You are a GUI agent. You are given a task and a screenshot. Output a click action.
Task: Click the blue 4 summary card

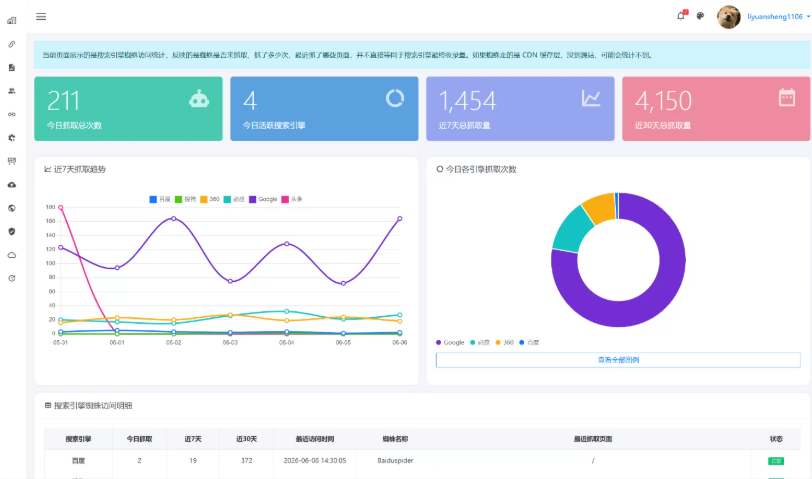click(324, 109)
